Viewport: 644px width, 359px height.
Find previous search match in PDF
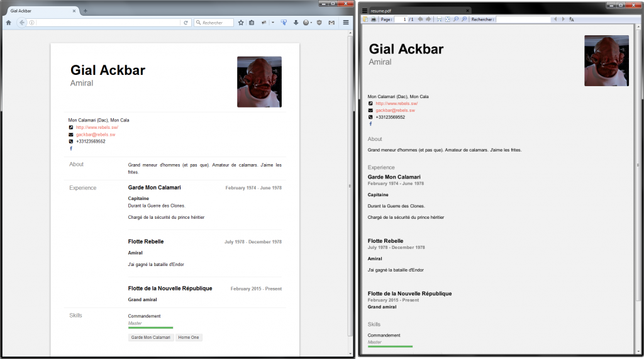point(555,19)
